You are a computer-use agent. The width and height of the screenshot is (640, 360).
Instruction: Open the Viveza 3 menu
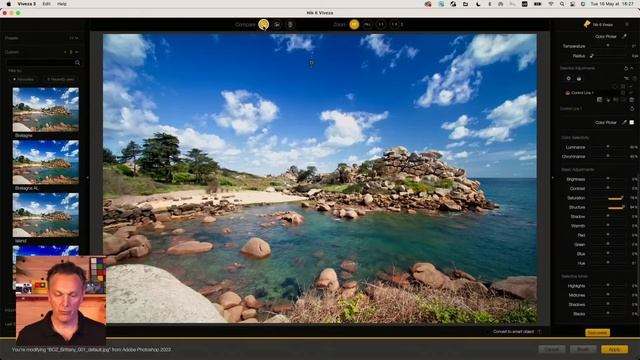click(27, 4)
